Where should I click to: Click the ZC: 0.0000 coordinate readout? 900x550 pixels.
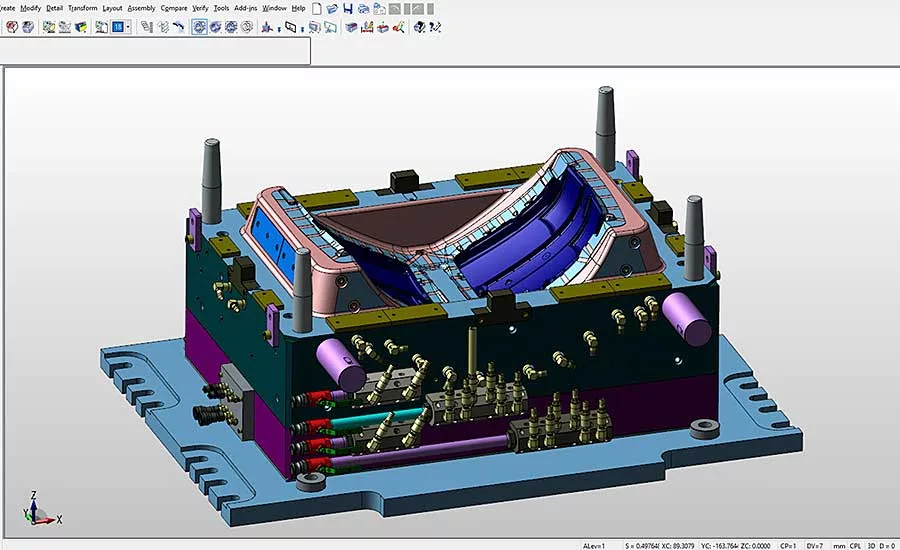(x=756, y=546)
